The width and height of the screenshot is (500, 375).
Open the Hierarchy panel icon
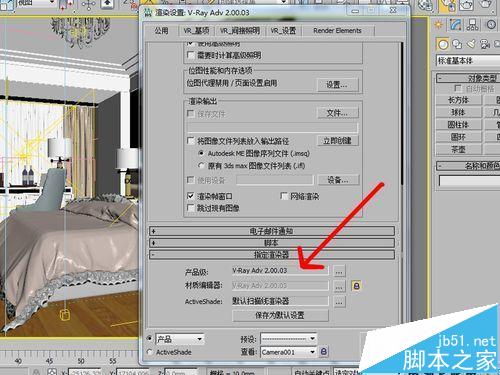click(472, 24)
